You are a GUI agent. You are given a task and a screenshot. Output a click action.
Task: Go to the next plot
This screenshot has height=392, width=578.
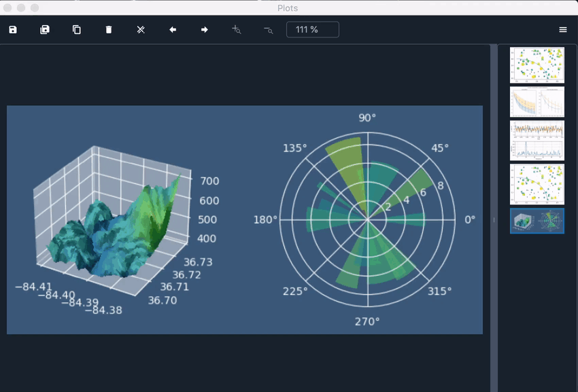click(x=204, y=29)
